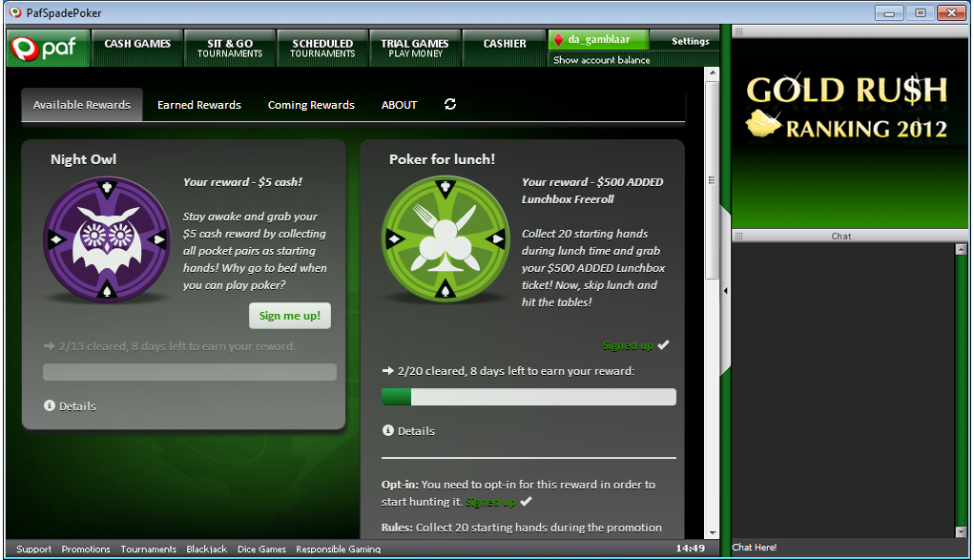The height and width of the screenshot is (560, 974).
Task: Click the Sign me up! button
Action: click(290, 316)
